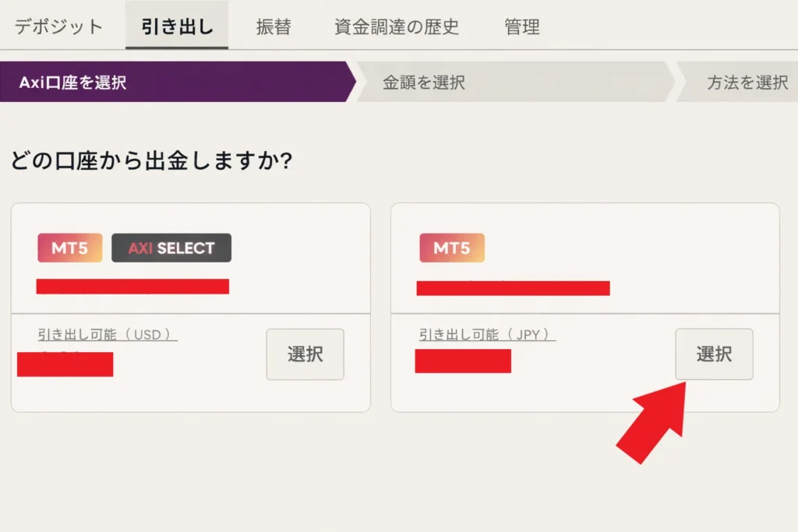Click the redacted account number on the left card

pyautogui.click(x=134, y=287)
